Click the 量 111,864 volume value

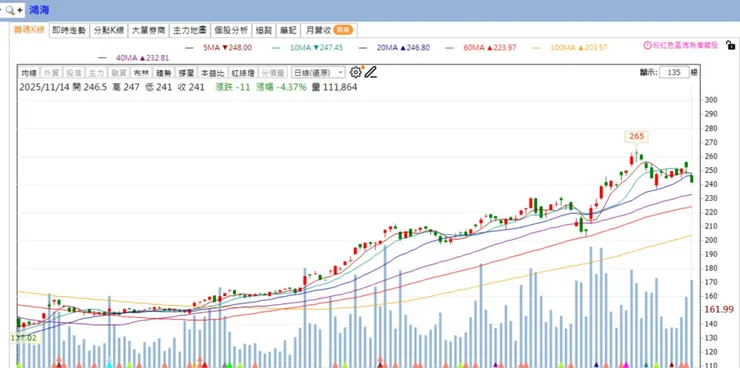point(335,87)
